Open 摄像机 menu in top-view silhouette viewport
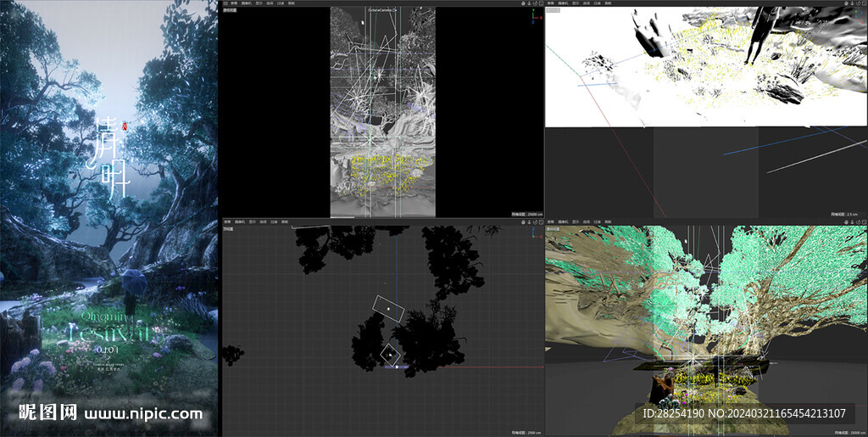868x437 pixels. 240,221
